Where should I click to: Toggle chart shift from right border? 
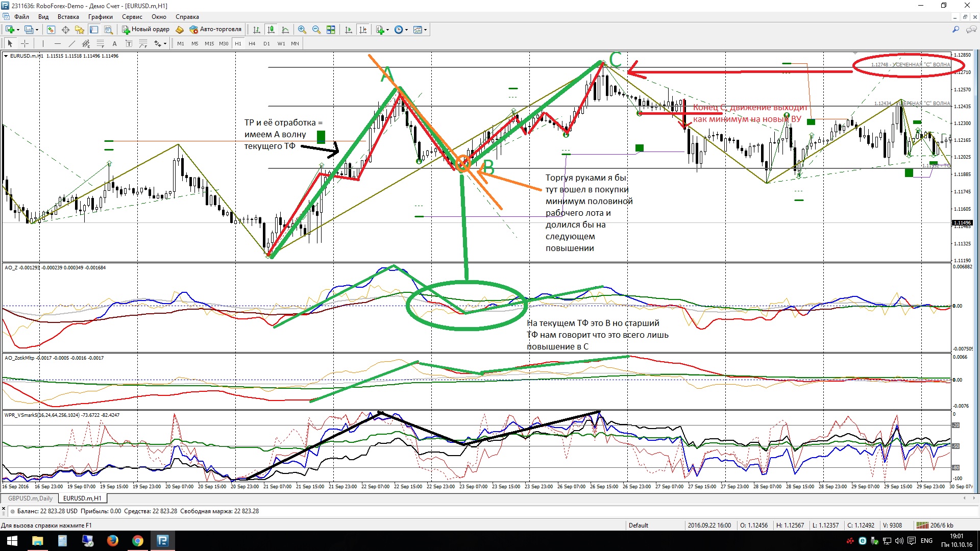[363, 30]
